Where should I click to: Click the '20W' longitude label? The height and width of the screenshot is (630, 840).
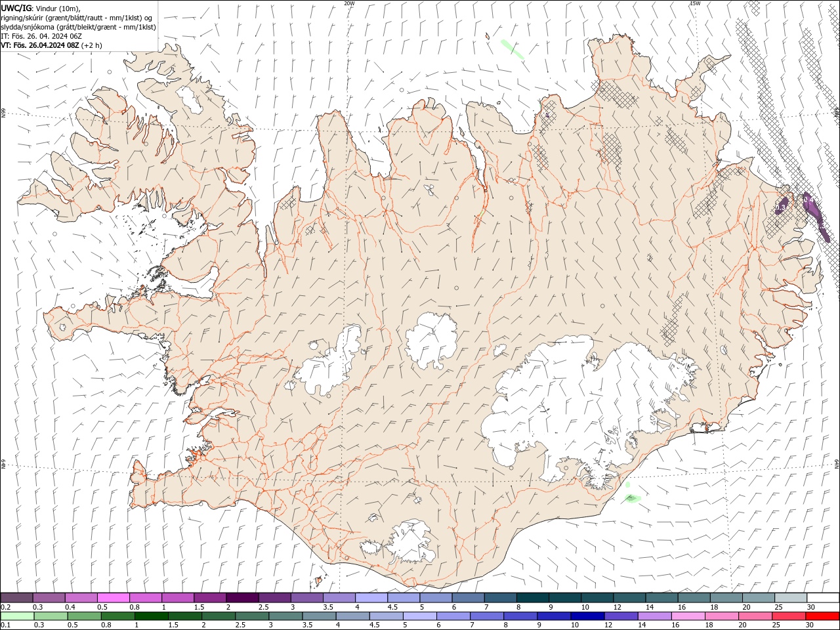coord(349,3)
